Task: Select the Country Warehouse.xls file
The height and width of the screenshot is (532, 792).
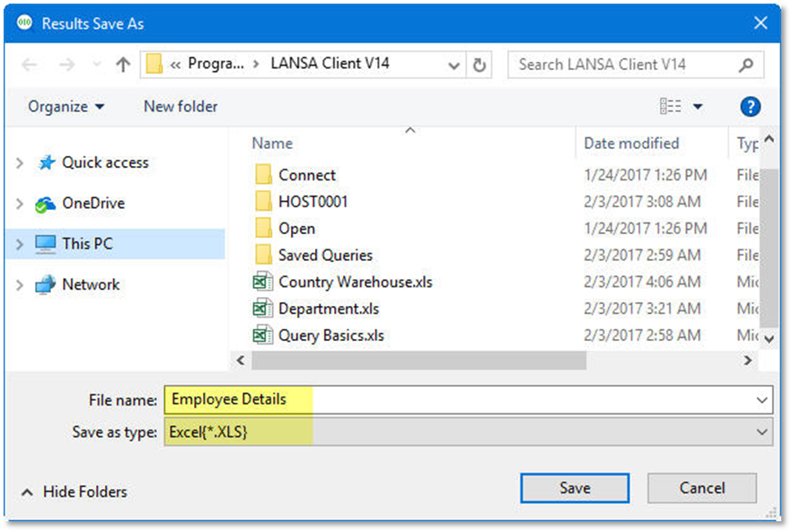Action: click(x=355, y=282)
